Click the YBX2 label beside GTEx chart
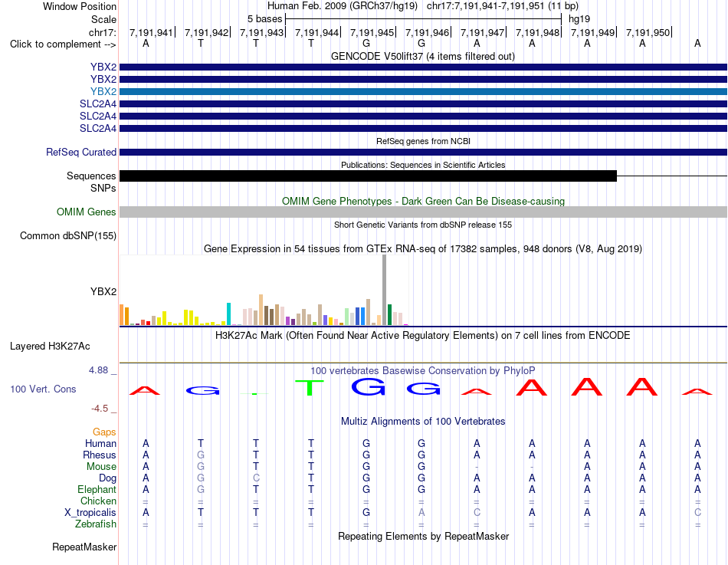The height and width of the screenshot is (565, 728). point(103,291)
